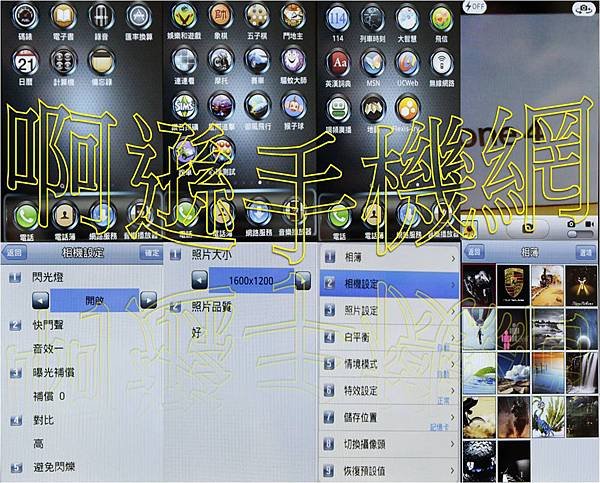Open the 列車時刻 train timetable app
Image resolution: width=600 pixels, height=483 pixels.
[x=372, y=18]
